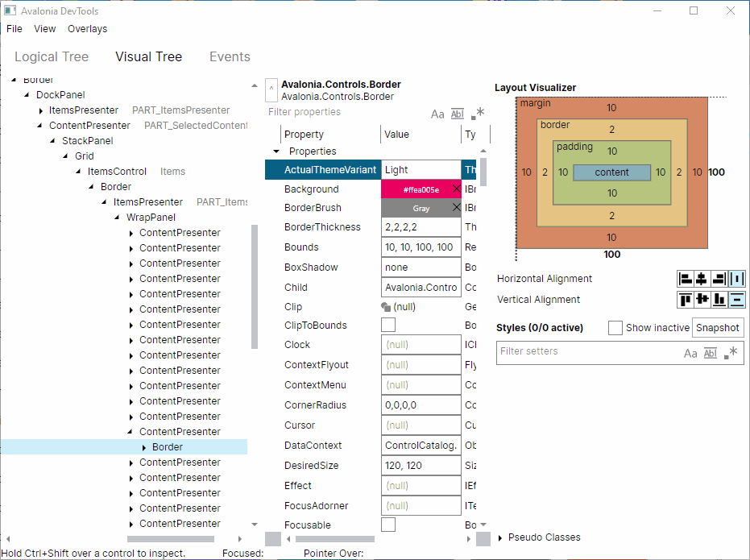Collapse the WrapPanel tree node
750x560 pixels.
pyautogui.click(x=117, y=217)
